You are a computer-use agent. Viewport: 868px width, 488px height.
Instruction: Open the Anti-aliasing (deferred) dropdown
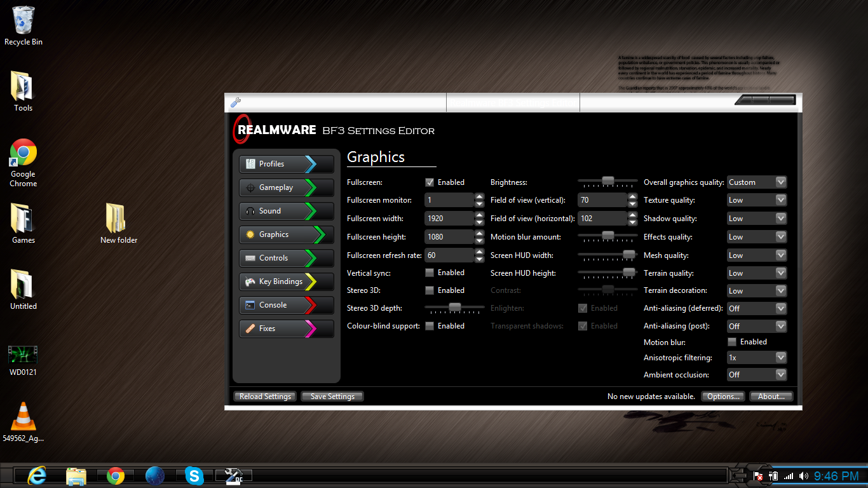(x=757, y=308)
